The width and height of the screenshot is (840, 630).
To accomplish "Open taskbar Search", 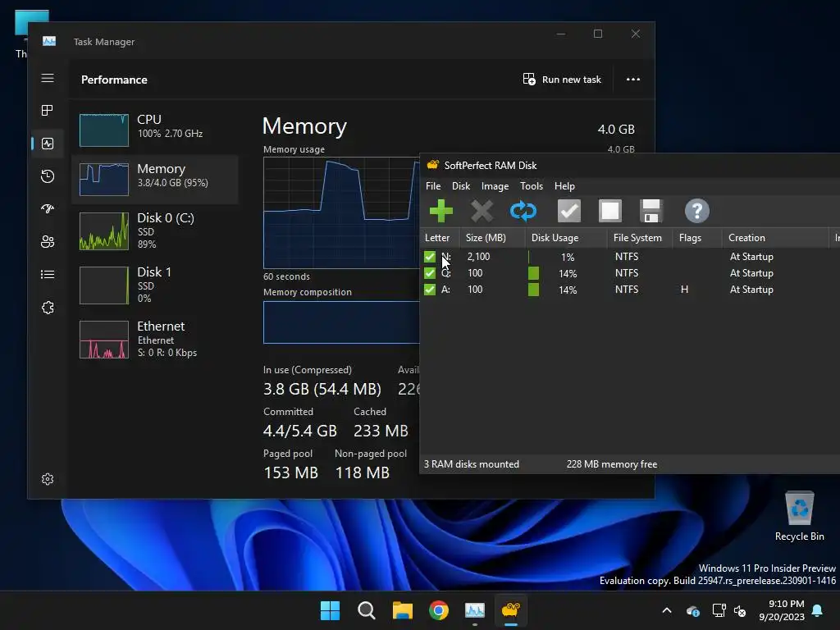I will [367, 610].
